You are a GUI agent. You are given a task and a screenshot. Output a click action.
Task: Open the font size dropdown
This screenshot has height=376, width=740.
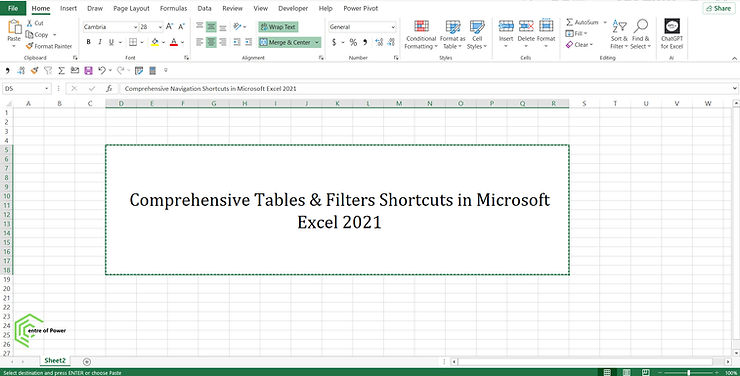pos(160,27)
